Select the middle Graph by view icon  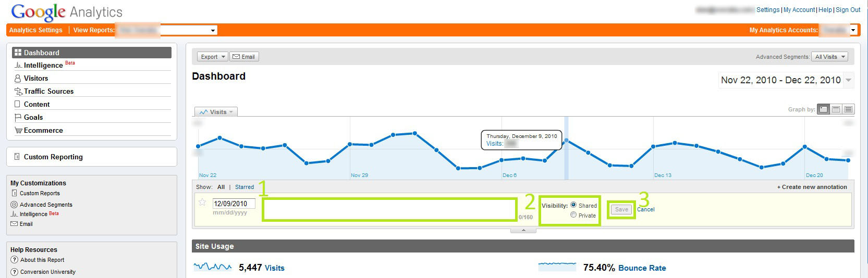(836, 109)
